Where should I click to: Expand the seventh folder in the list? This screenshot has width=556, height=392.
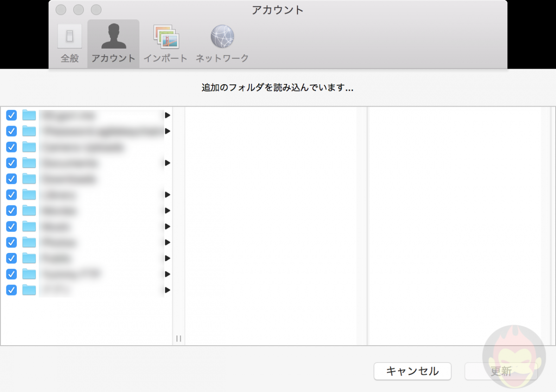167,210
